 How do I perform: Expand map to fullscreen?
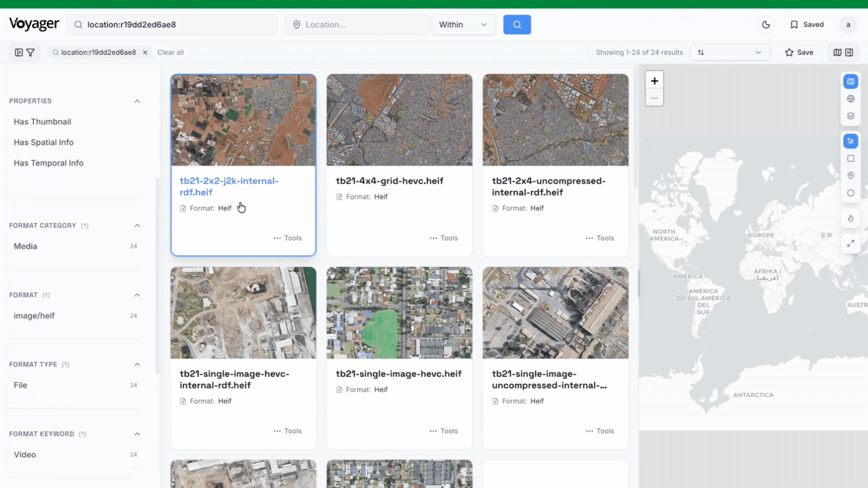(x=850, y=244)
